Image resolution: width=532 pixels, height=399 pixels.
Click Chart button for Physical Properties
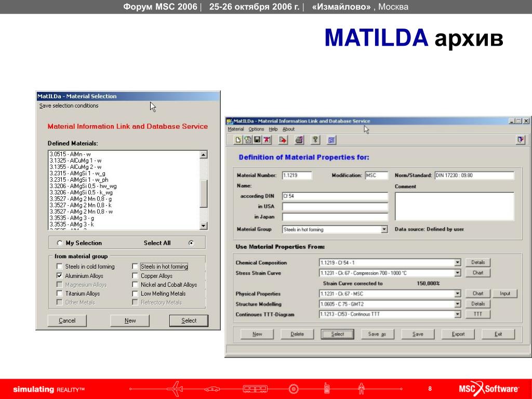point(478,294)
